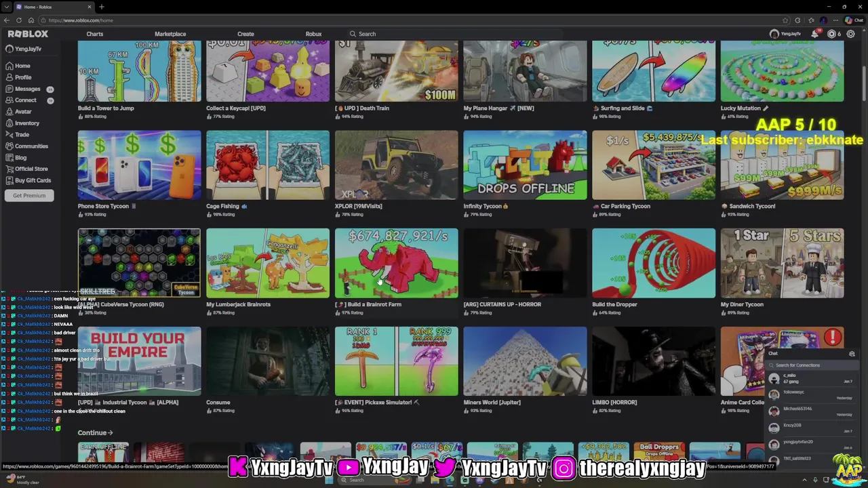Open Trade icon in sidebar
Screen dimensions: 868x488
pos(9,135)
